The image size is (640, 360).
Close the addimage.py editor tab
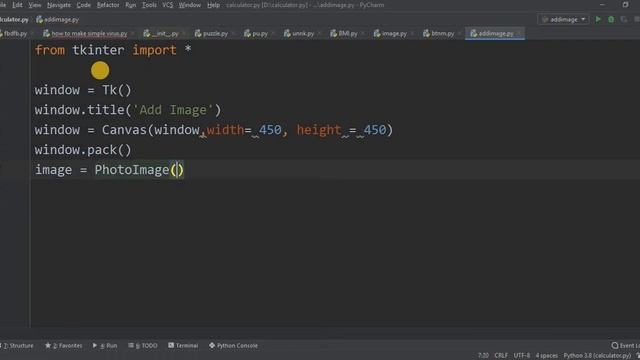click(x=519, y=33)
